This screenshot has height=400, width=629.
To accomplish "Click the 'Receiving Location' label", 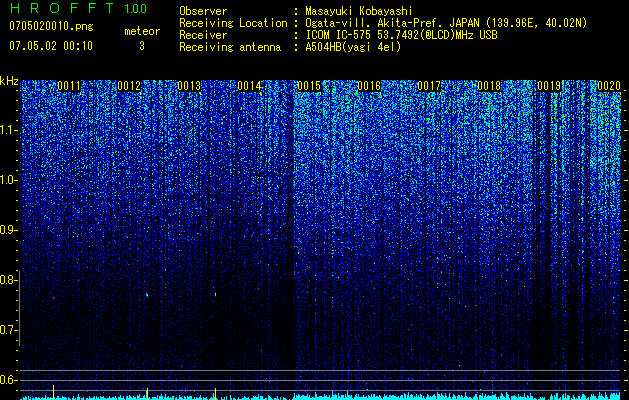I will 233,23.
